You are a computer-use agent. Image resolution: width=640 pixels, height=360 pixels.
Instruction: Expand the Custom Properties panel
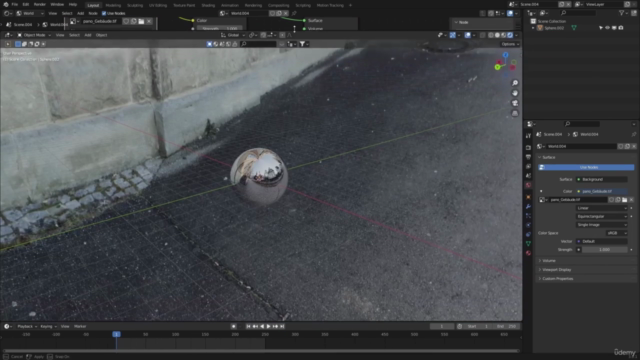(x=586, y=278)
